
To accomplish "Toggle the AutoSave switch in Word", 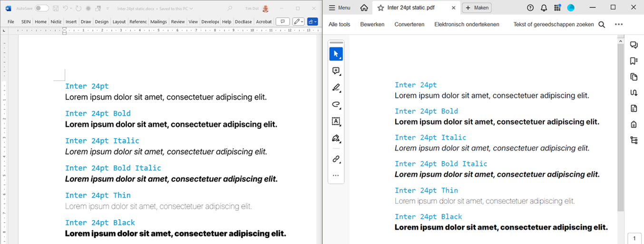I will click(x=42, y=9).
